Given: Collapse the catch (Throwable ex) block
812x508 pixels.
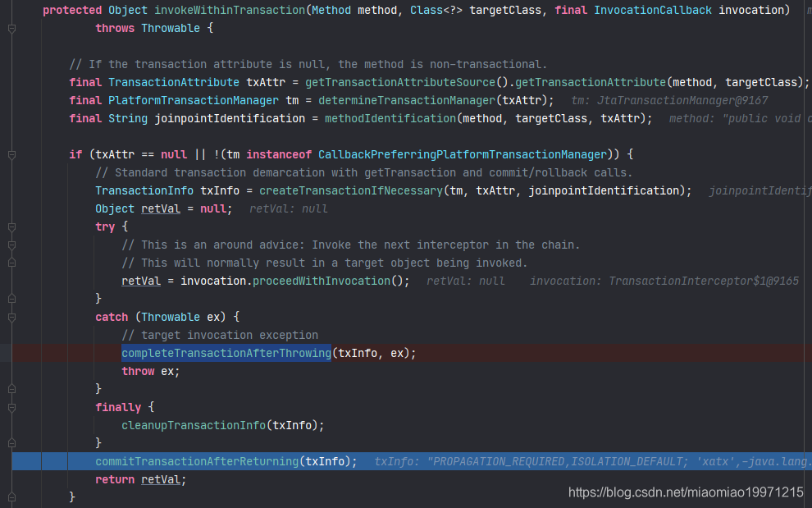Looking at the screenshot, I should (x=12, y=318).
